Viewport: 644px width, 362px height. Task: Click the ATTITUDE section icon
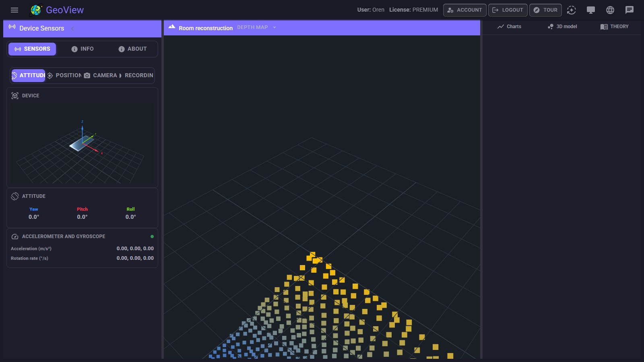pos(15,196)
